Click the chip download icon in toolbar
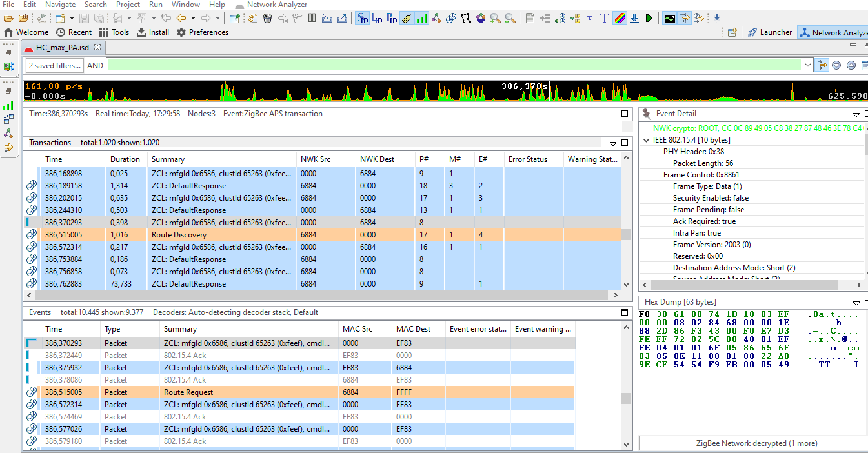The width and height of the screenshot is (868, 453). click(716, 18)
